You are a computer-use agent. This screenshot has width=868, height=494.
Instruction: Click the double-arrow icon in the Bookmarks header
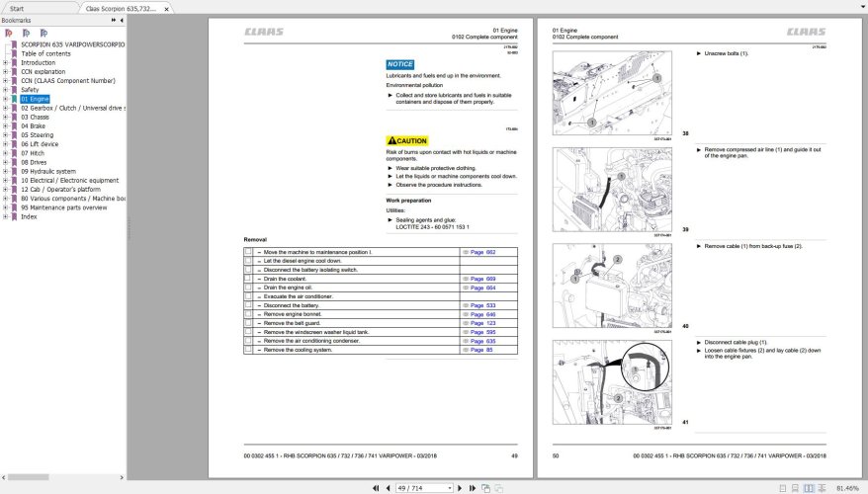(114, 20)
